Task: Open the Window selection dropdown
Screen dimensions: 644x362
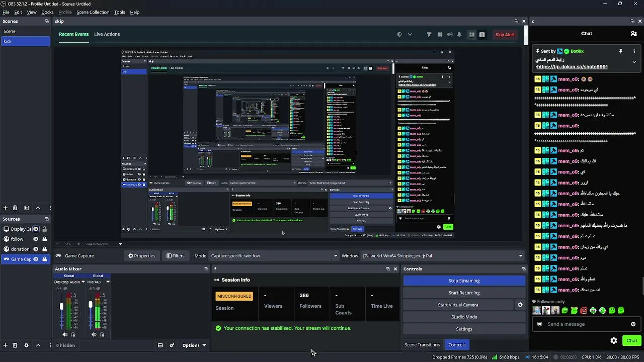Action: click(443, 256)
